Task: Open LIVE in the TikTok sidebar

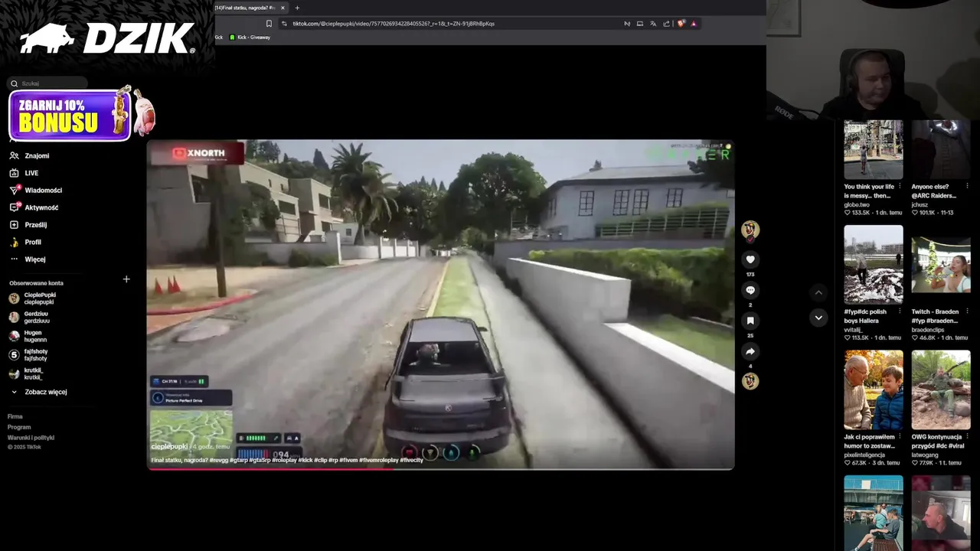Action: [24, 173]
